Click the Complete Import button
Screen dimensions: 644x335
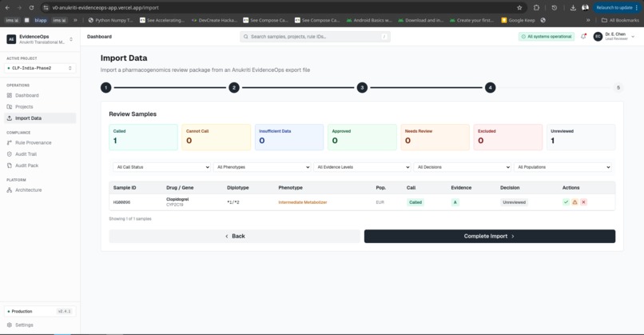coord(490,237)
